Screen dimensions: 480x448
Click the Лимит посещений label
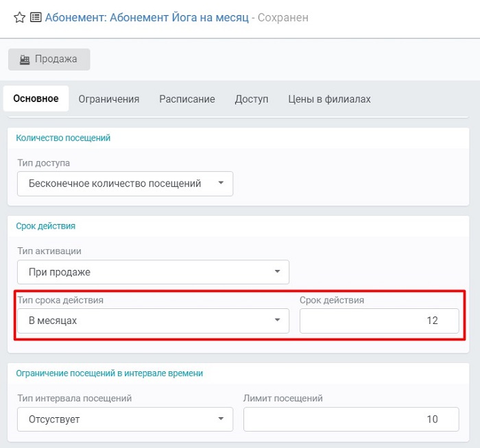pos(283,398)
